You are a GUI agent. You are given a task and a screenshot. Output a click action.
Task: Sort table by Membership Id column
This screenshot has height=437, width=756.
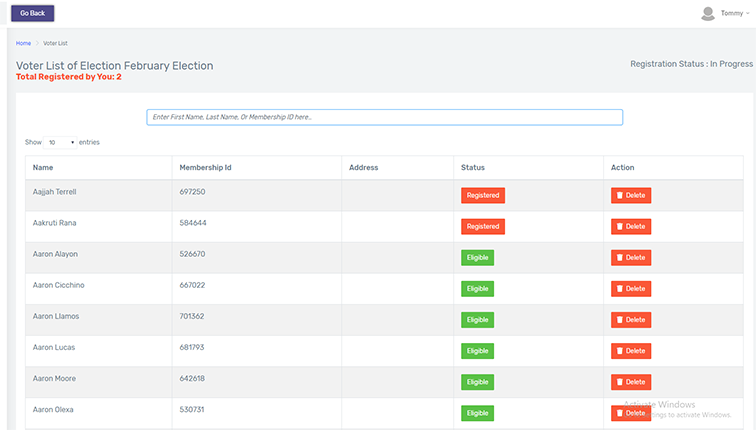pos(205,168)
